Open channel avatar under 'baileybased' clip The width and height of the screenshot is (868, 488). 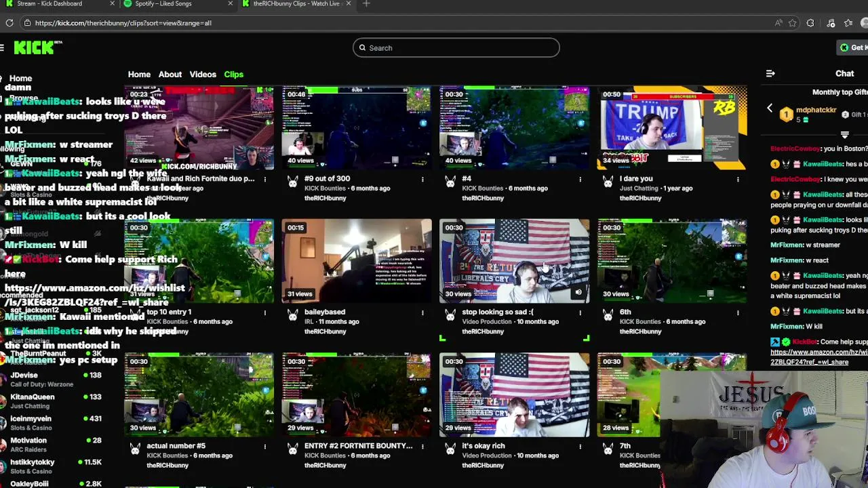(293, 315)
